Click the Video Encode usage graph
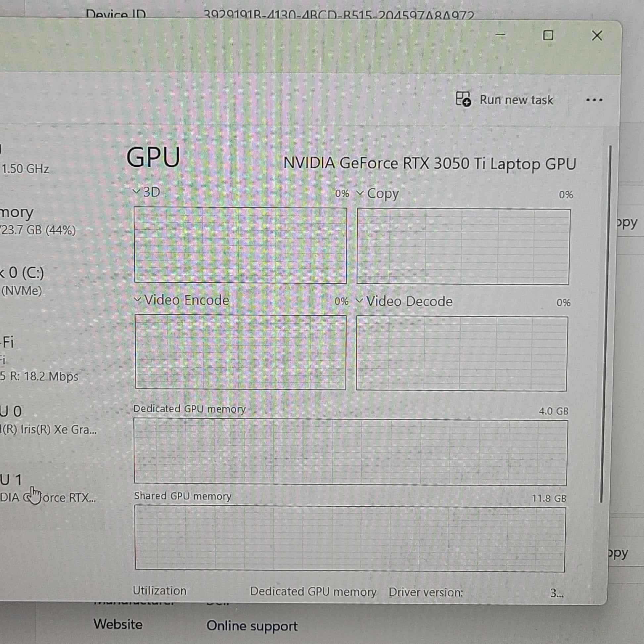Viewport: 644px width, 644px height. [240, 352]
